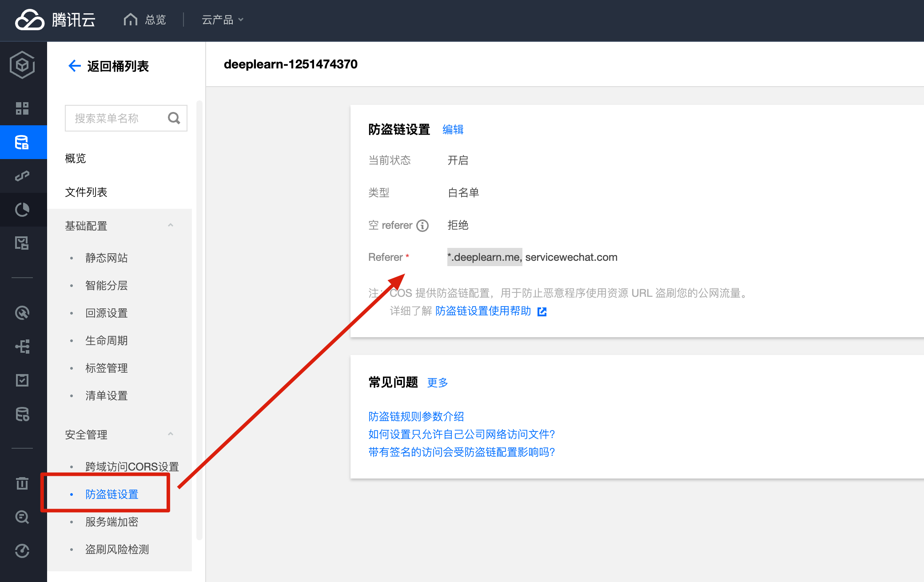Select 服务端加密 in the sidebar

112,522
